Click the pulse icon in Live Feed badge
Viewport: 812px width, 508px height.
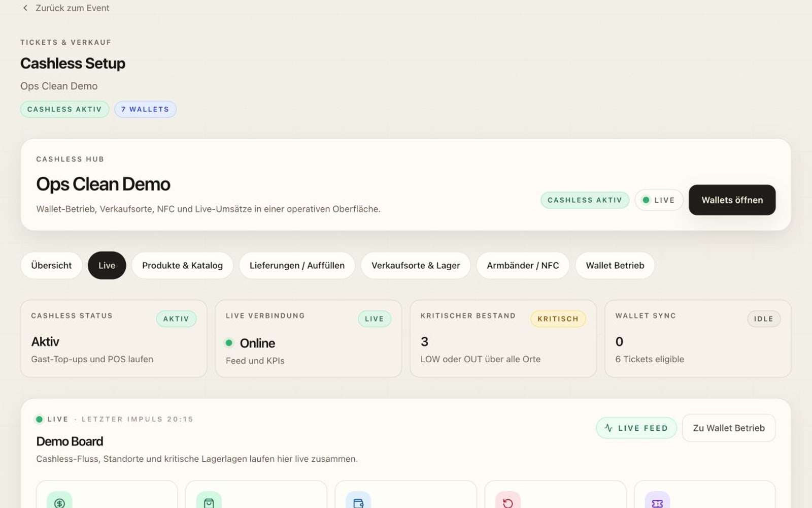click(x=608, y=428)
